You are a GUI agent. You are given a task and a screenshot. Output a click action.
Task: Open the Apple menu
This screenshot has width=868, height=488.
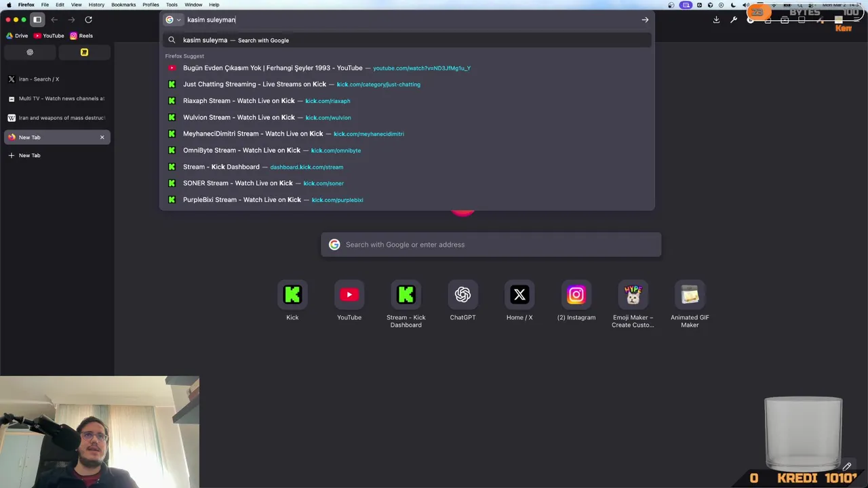tap(9, 5)
